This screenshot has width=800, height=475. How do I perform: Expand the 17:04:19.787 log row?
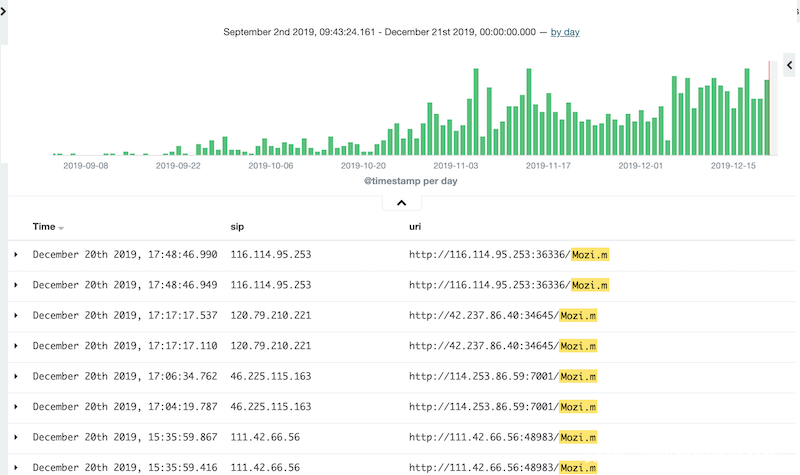click(x=16, y=407)
